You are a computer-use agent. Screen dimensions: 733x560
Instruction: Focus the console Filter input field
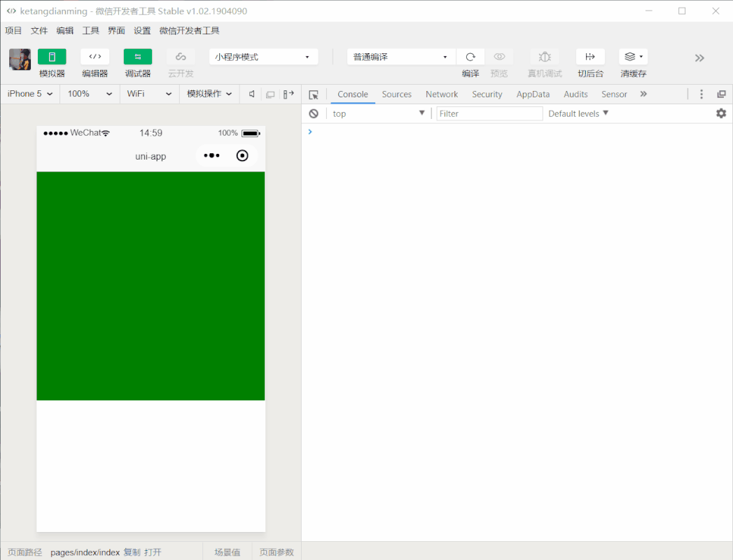click(489, 113)
